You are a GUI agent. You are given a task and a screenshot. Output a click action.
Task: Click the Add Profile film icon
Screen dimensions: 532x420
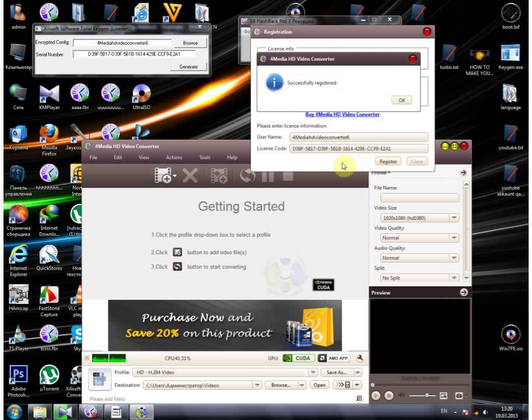(x=219, y=176)
